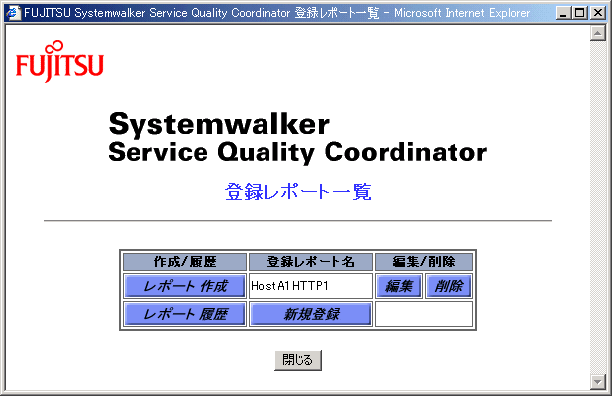Click the Systemwalker Service Quality Coordinator banner
The width and height of the screenshot is (612, 396).
(297, 137)
